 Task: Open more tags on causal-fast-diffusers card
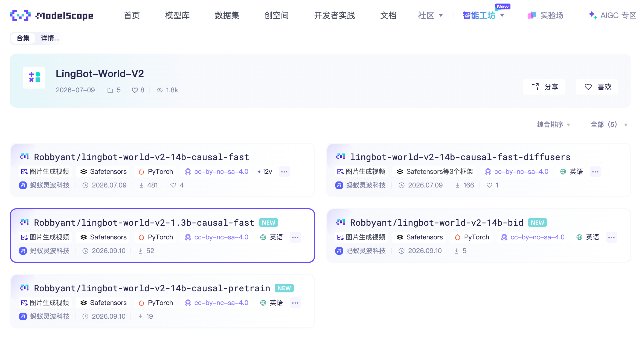point(595,172)
